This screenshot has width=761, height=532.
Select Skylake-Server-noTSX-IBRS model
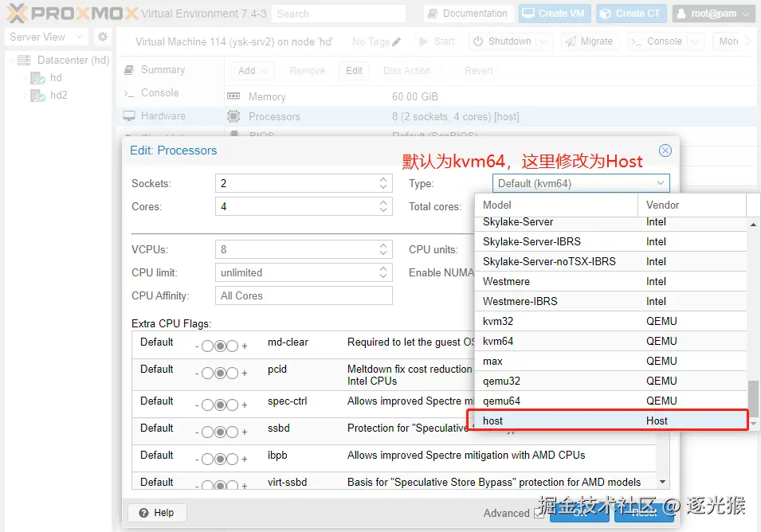(610, 261)
